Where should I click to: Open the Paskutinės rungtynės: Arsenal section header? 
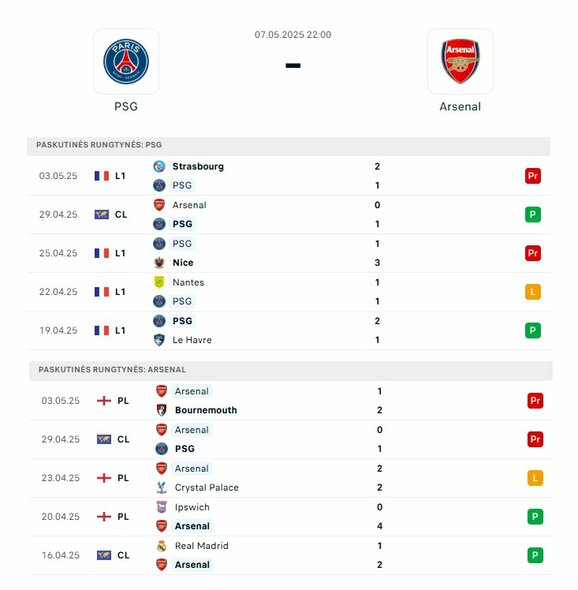coord(291,370)
